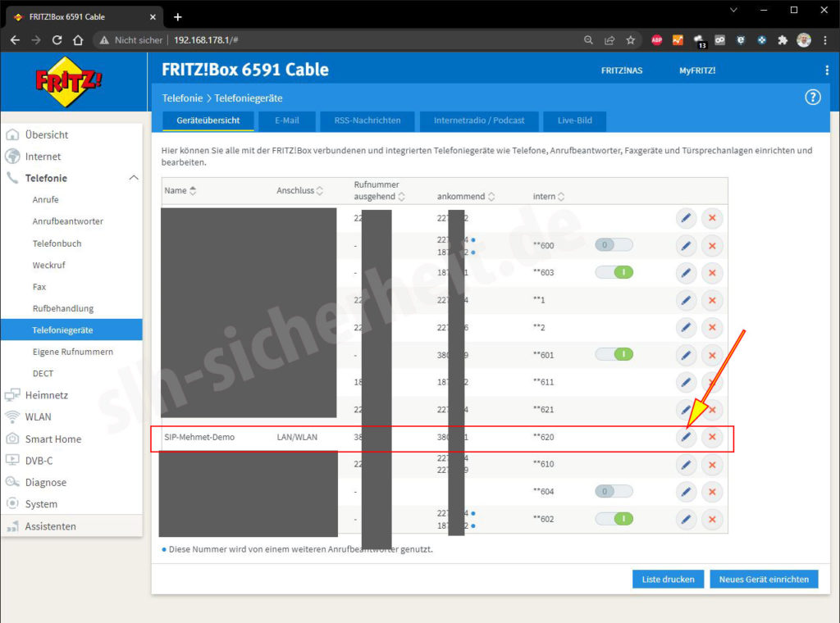Viewport: 840px width, 623px height.
Task: Edit the device with extension **610
Action: [x=686, y=465]
